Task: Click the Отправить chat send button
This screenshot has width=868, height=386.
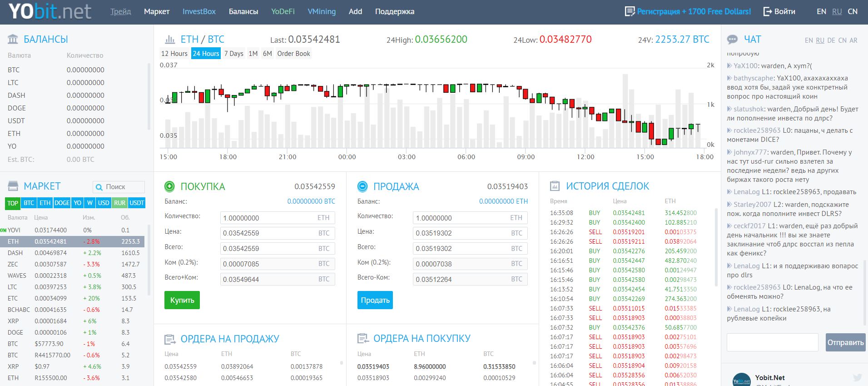Action: pyautogui.click(x=845, y=342)
